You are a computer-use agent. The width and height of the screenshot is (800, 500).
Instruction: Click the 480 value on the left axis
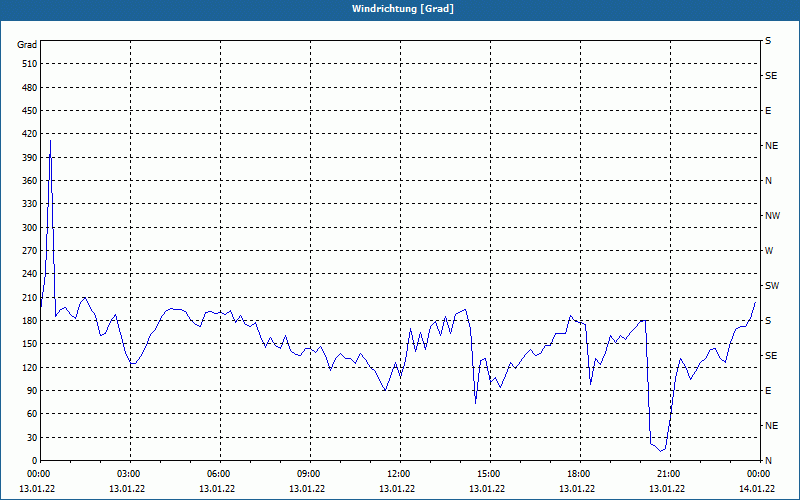point(30,88)
